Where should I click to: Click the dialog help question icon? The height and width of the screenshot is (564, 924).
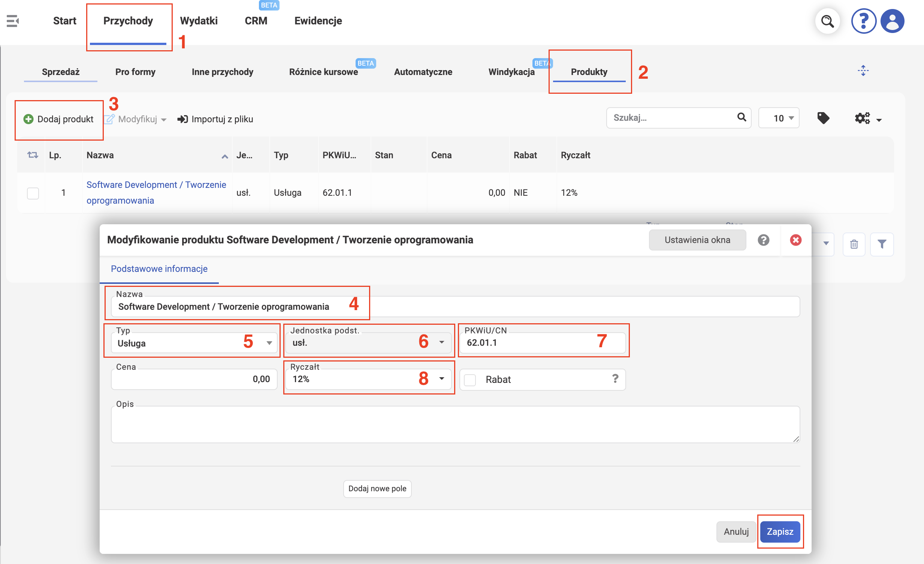tap(764, 240)
